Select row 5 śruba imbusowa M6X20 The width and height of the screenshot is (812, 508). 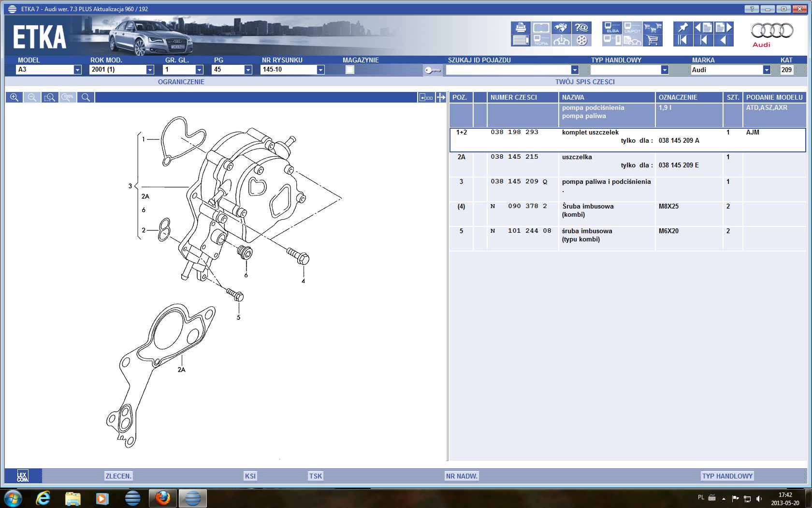(628, 239)
